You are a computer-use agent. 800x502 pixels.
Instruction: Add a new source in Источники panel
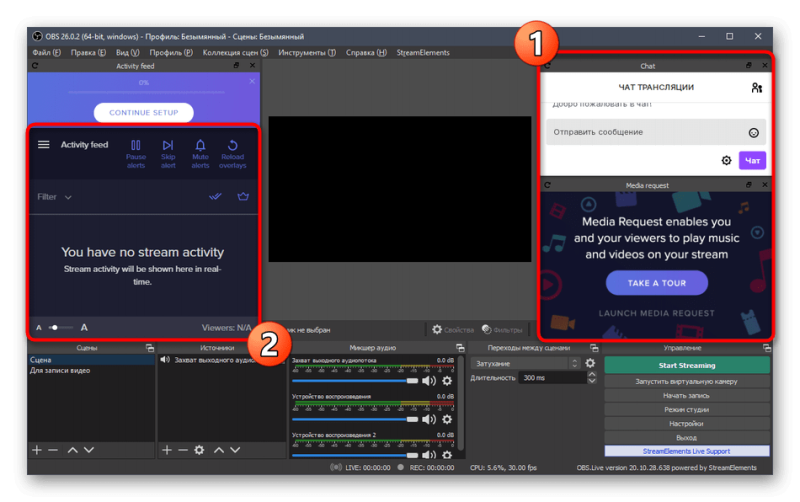tap(167, 450)
